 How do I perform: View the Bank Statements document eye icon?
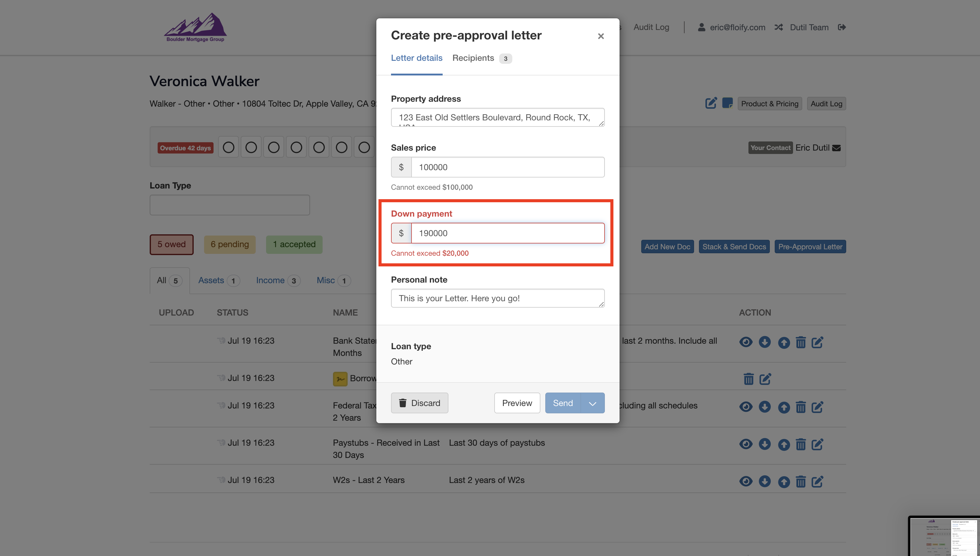coord(746,342)
